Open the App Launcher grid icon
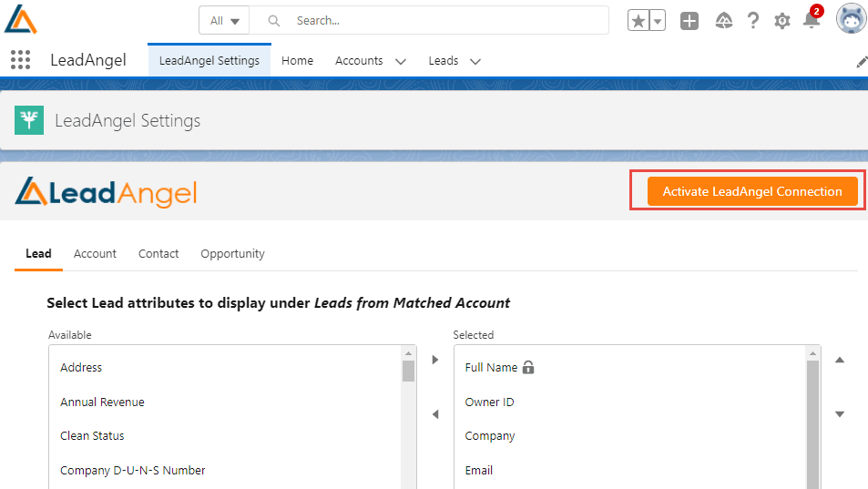 click(20, 60)
